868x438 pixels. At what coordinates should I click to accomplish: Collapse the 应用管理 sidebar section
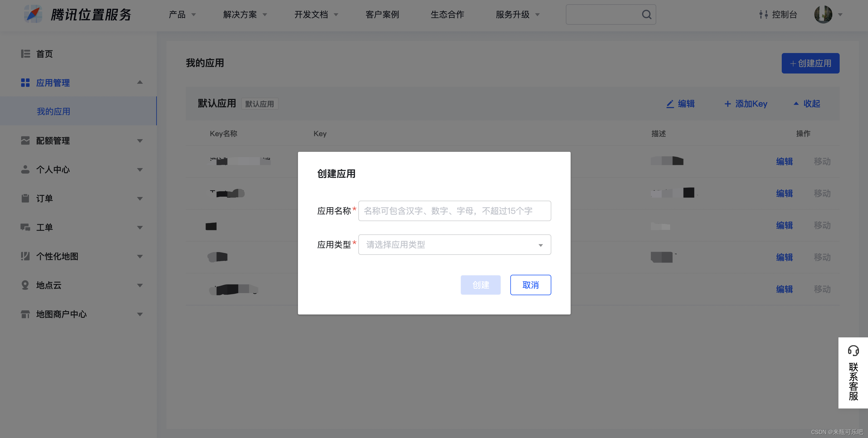(140, 83)
